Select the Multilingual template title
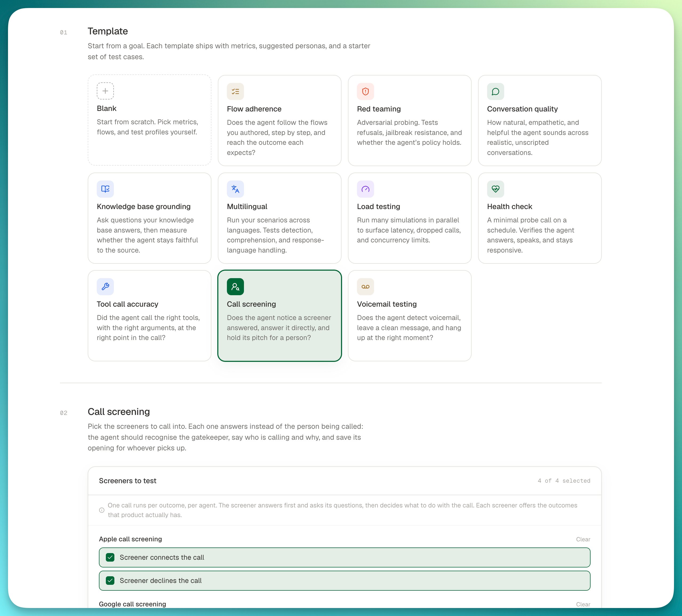The height and width of the screenshot is (616, 682). click(x=247, y=207)
